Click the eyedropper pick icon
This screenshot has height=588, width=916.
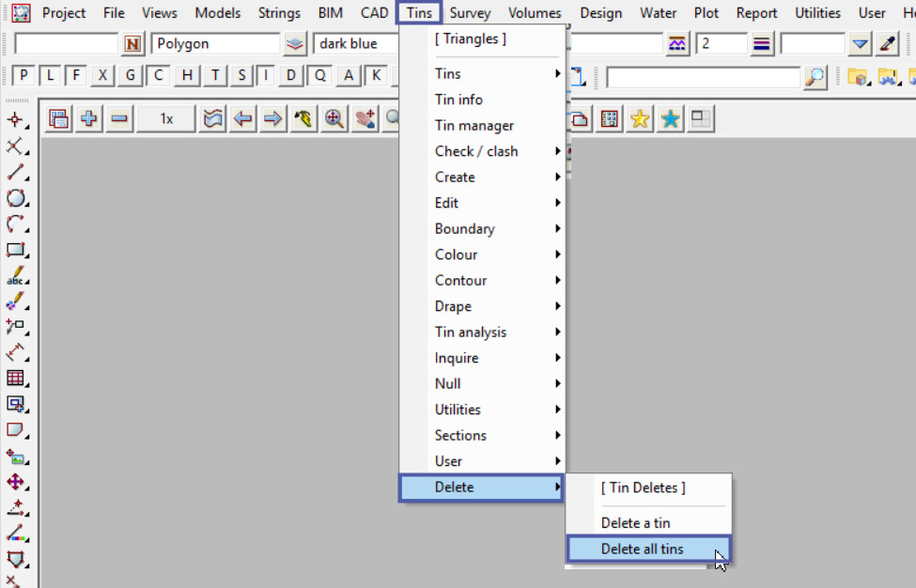click(x=888, y=44)
